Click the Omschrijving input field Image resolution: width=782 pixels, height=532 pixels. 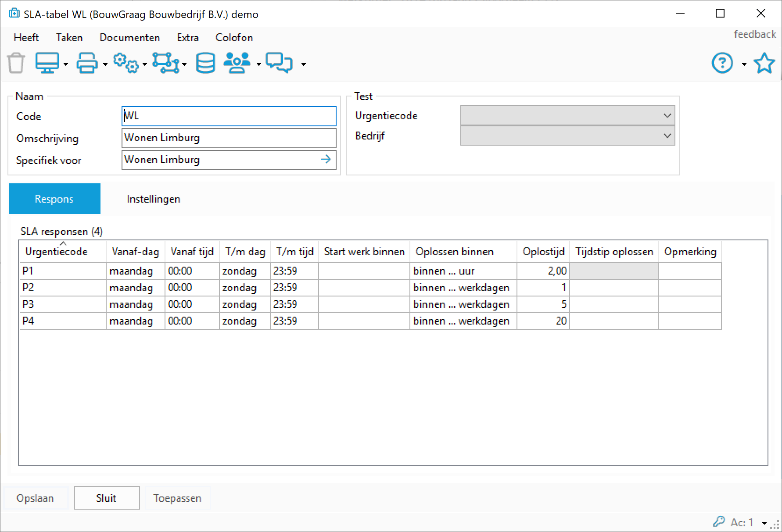[x=228, y=138]
